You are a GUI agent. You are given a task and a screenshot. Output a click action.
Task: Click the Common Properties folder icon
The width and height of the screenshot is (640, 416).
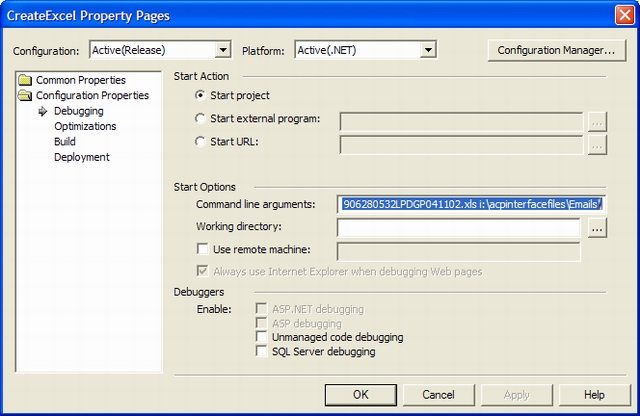click(25, 80)
